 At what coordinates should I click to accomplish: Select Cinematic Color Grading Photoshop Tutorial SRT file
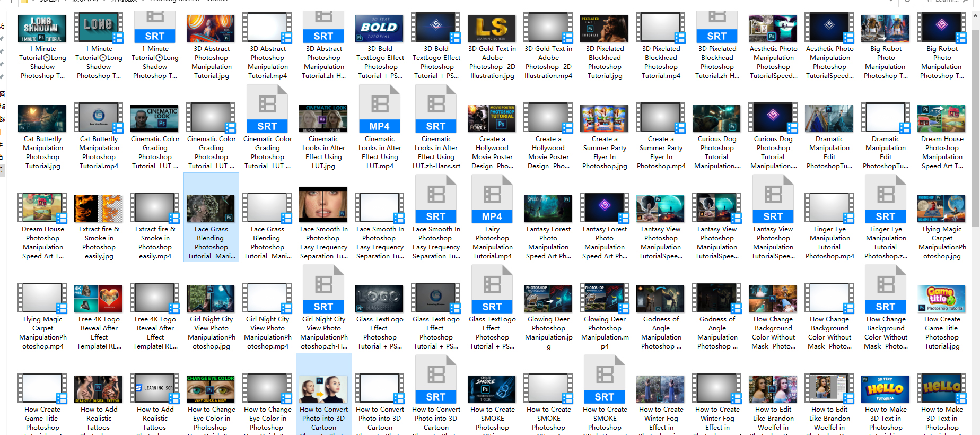(267, 109)
